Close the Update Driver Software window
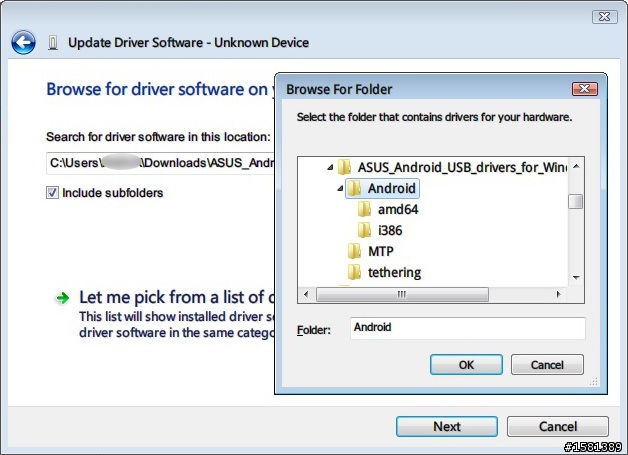 [604, 16]
